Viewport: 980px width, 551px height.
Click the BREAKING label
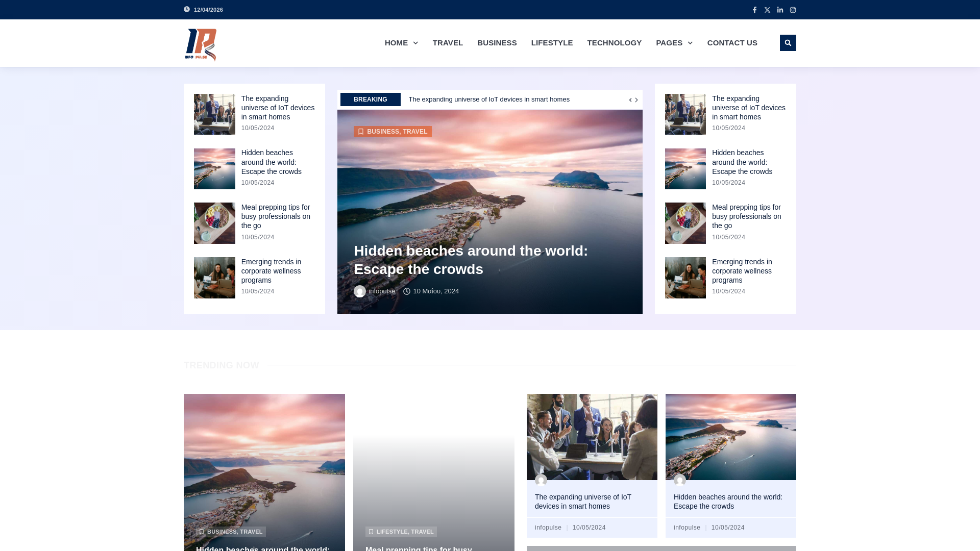pos(371,99)
